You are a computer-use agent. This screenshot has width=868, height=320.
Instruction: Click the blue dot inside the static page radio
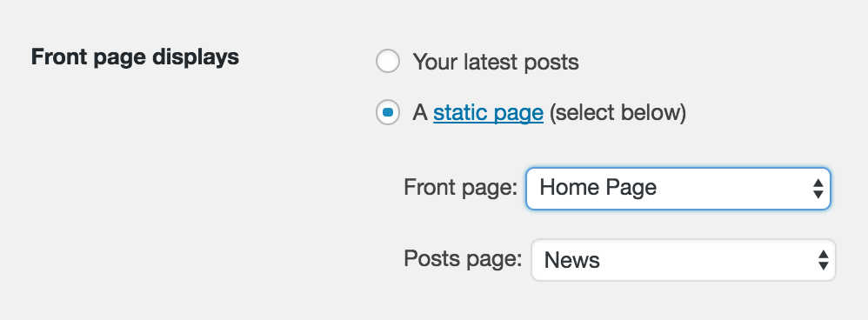[x=388, y=112]
